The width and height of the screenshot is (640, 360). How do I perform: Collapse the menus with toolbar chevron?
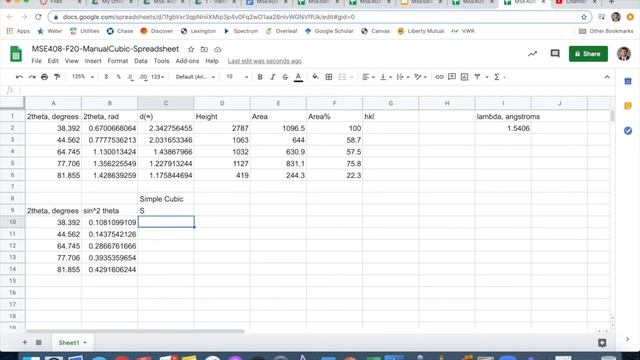coord(607,77)
